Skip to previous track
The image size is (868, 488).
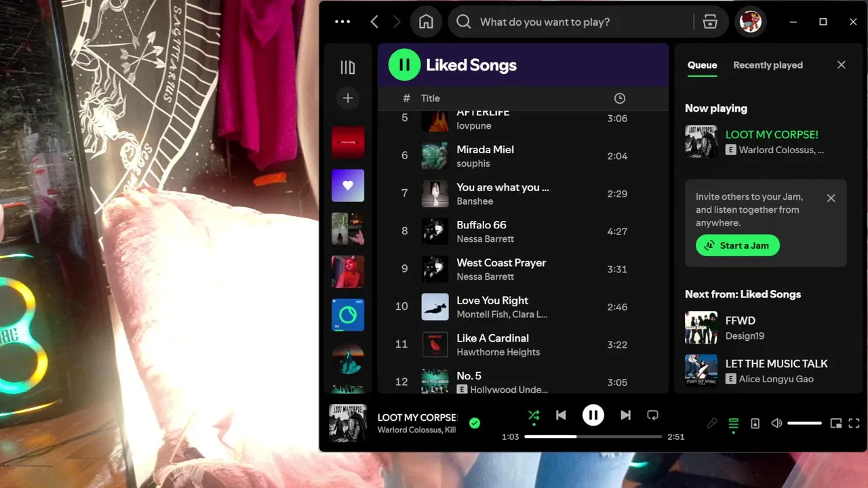pos(561,415)
